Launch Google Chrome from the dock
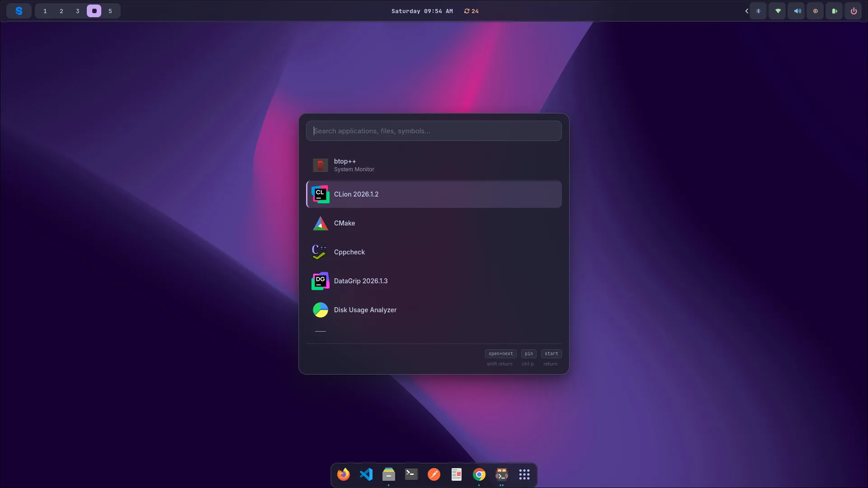Image resolution: width=868 pixels, height=488 pixels. tap(479, 474)
